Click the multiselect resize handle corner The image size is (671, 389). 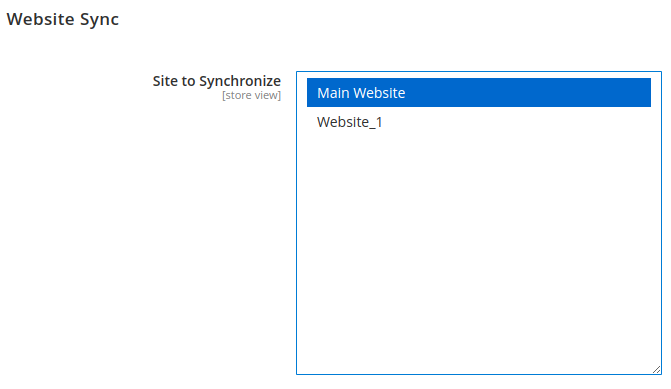tap(656, 369)
